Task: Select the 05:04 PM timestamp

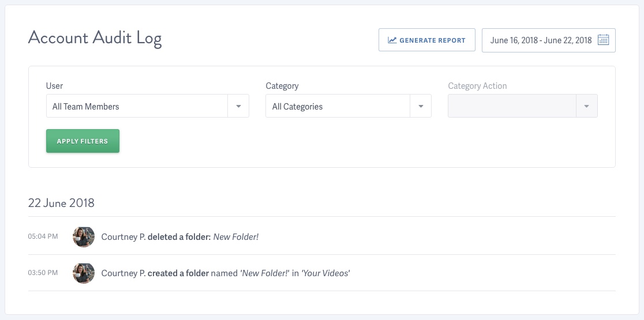Action: (x=43, y=236)
